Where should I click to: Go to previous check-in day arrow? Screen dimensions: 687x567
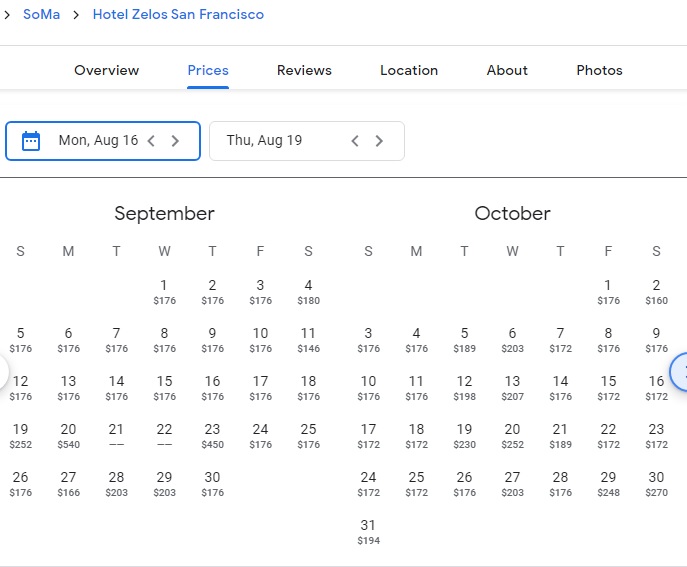click(151, 141)
